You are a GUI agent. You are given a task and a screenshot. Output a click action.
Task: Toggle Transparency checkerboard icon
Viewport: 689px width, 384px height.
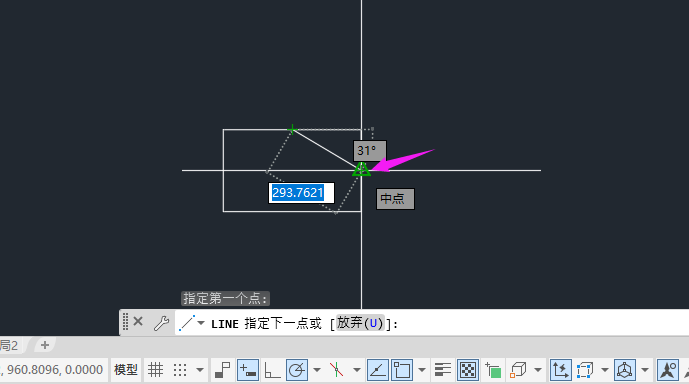[x=468, y=370]
